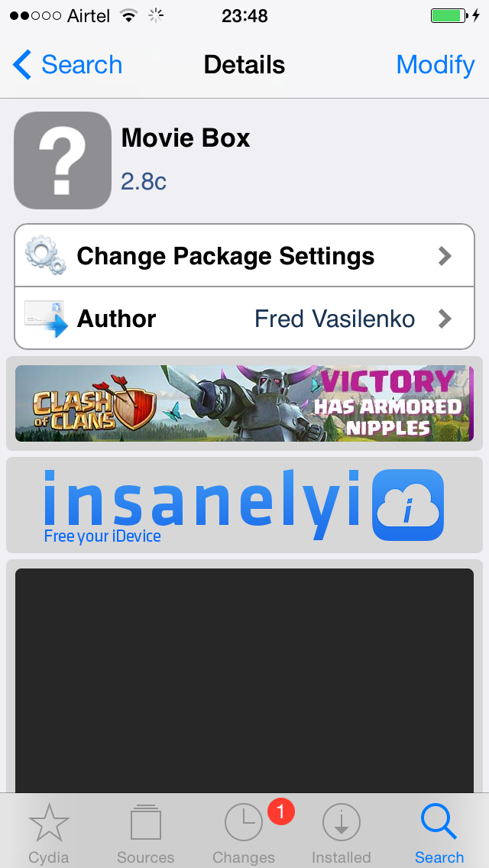Viewport: 489px width, 868px height.
Task: Tap the insanelyi Free your iDevice banner
Action: (244, 505)
